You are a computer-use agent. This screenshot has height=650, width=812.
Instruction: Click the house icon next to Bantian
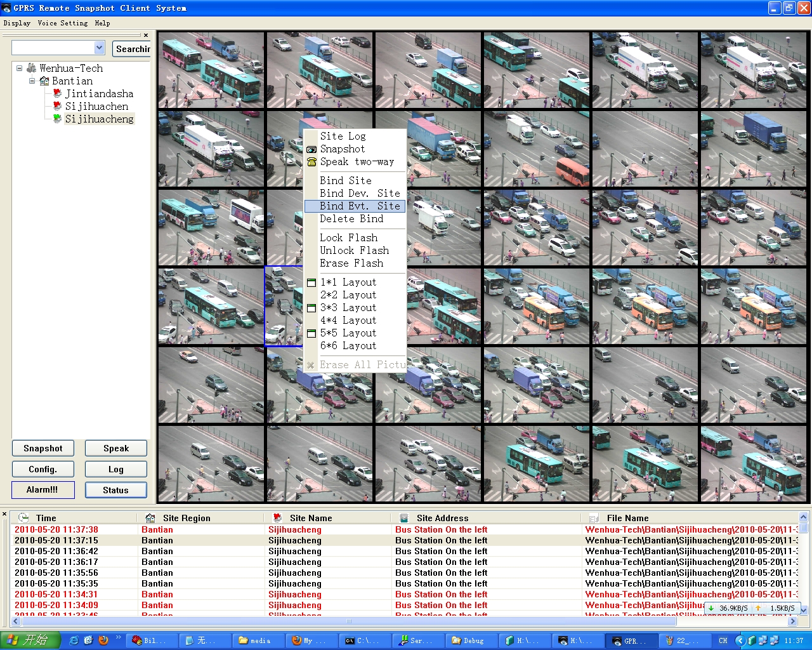point(44,81)
